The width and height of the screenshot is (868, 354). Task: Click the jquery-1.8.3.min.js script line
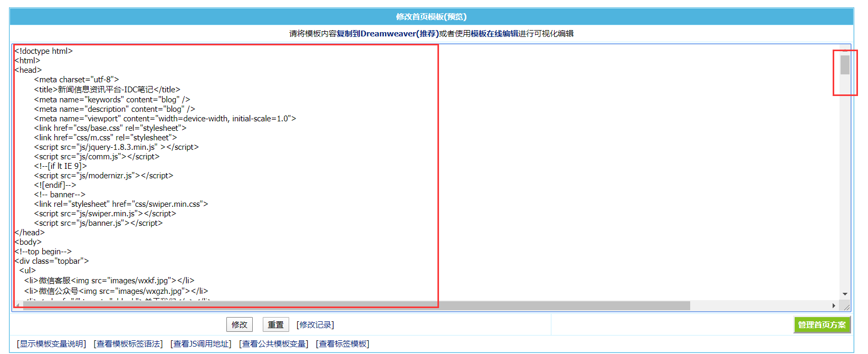116,147
